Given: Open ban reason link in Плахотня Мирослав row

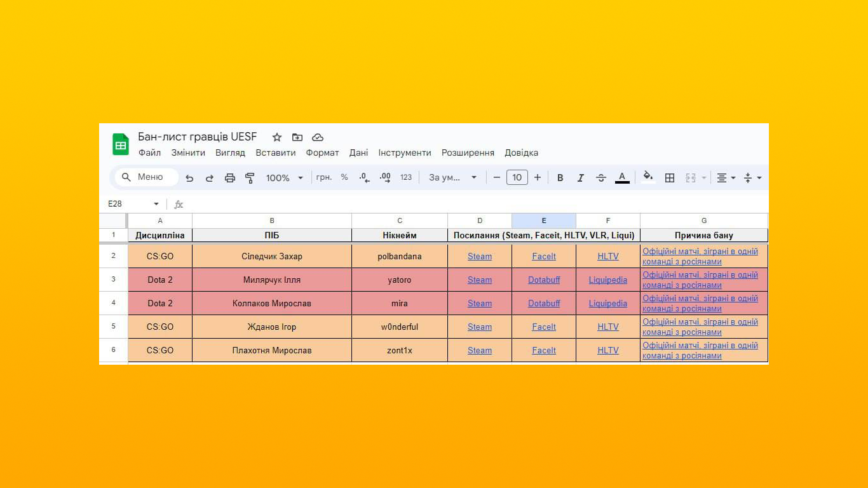Looking at the screenshot, I should (x=700, y=351).
